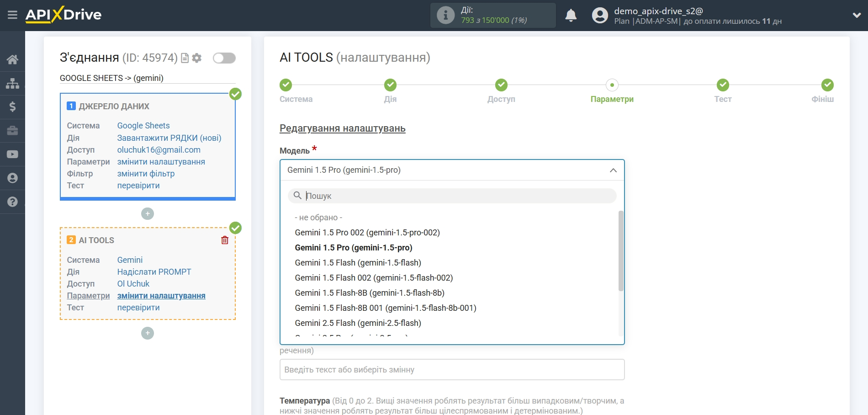868x415 pixels.
Task: Go to the Дія step
Action: 390,91
